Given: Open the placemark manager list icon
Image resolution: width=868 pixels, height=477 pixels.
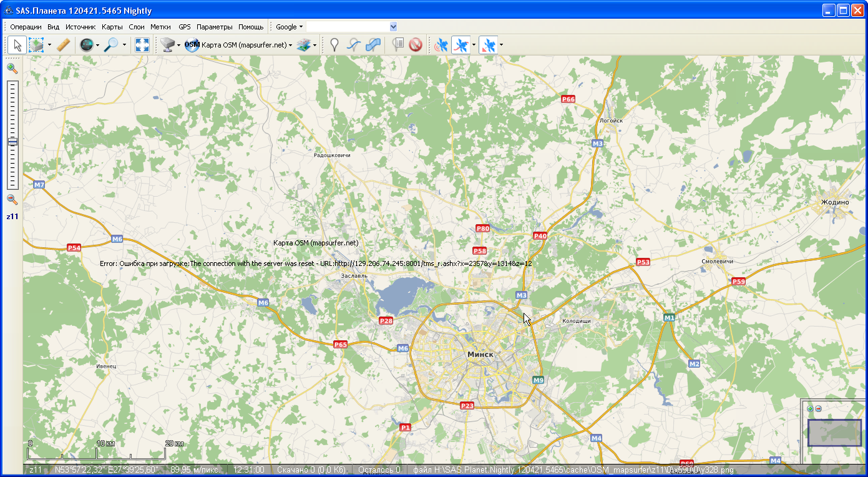Looking at the screenshot, I should click(397, 45).
